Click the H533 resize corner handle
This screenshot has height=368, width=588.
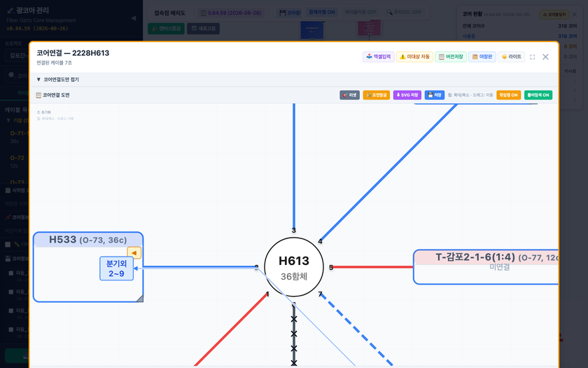(x=139, y=299)
